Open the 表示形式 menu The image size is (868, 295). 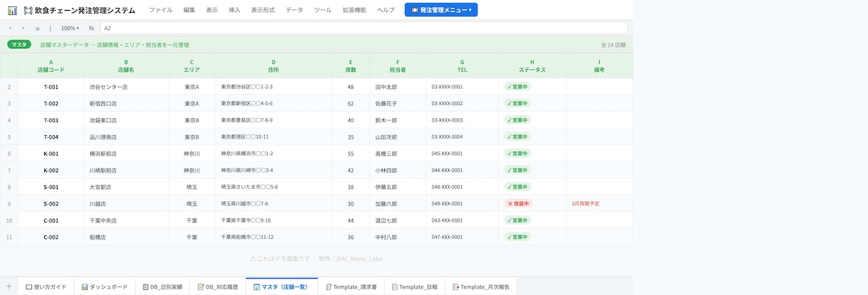pyautogui.click(x=264, y=10)
